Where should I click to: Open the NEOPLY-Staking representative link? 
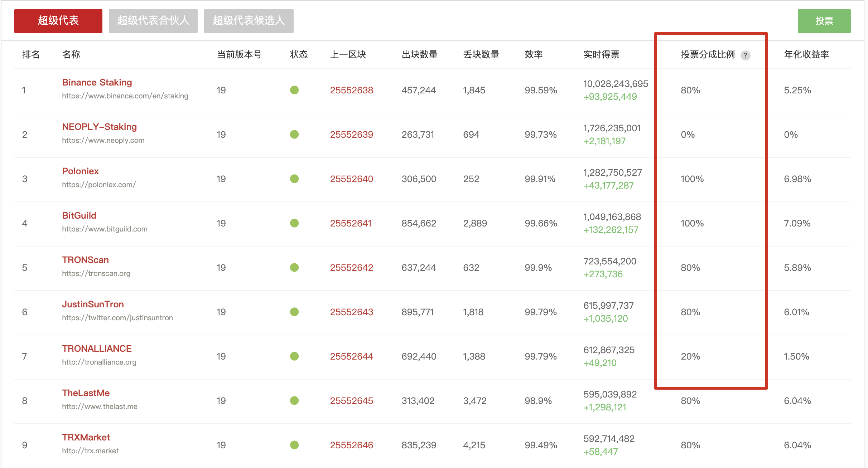click(x=99, y=127)
